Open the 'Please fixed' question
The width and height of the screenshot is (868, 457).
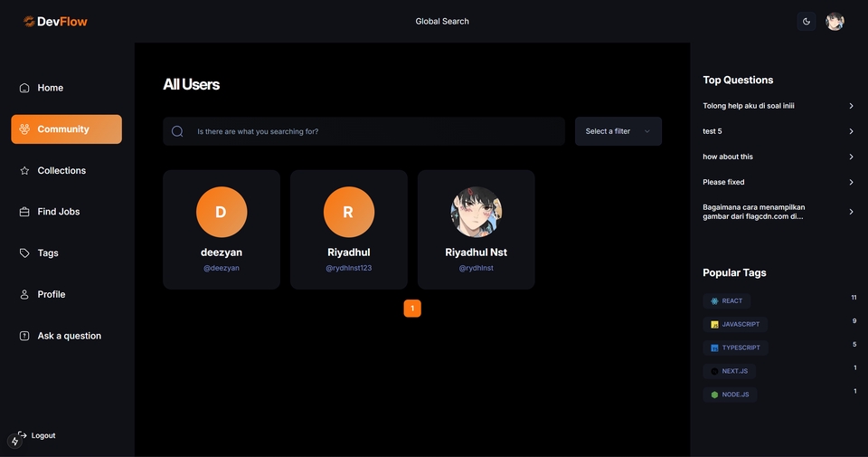(723, 182)
